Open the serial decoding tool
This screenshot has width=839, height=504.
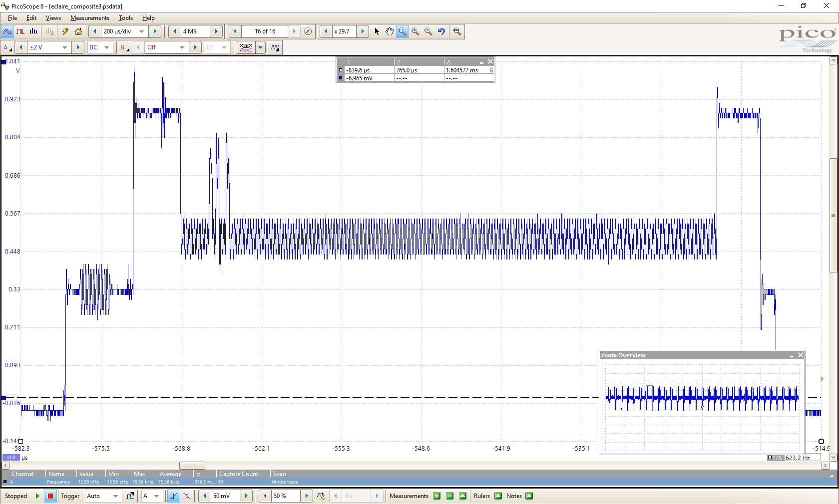click(246, 47)
